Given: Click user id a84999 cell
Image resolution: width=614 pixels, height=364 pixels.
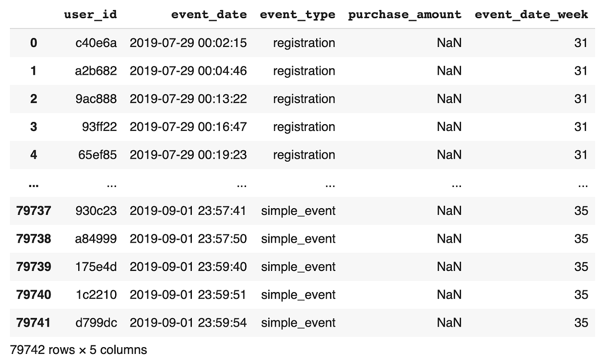Looking at the screenshot, I should pos(96,239).
